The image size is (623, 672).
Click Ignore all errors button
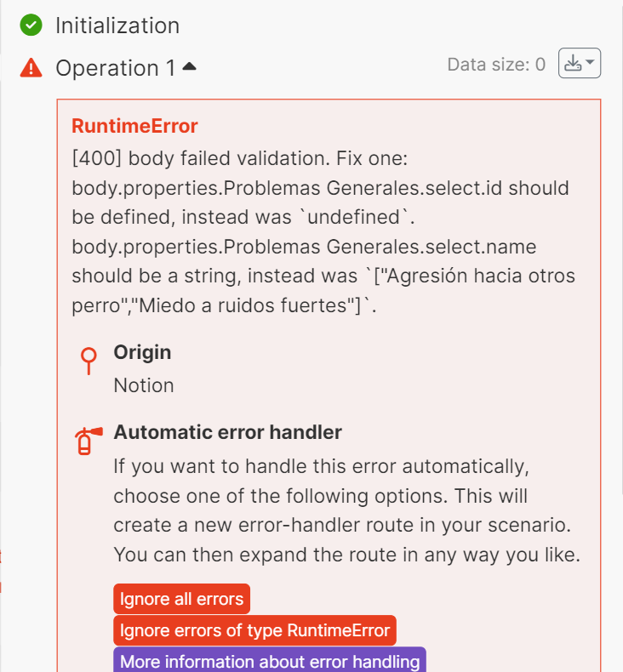tap(181, 599)
